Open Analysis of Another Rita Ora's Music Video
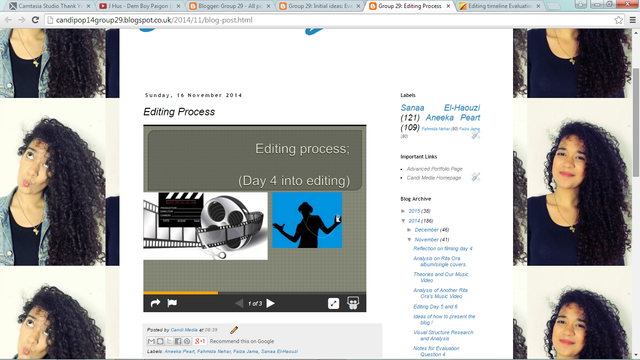The image size is (640, 360). tap(440, 293)
